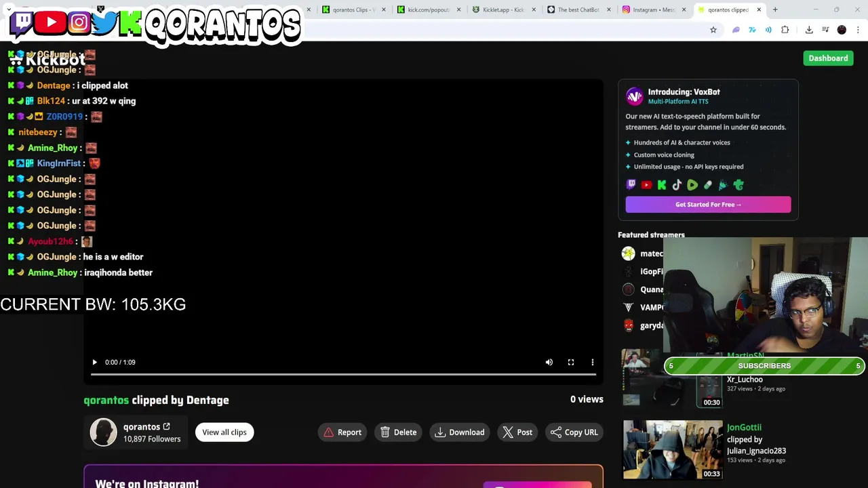The image size is (868, 488).
Task: Click the We're on Instagram banner
Action: coord(343,477)
